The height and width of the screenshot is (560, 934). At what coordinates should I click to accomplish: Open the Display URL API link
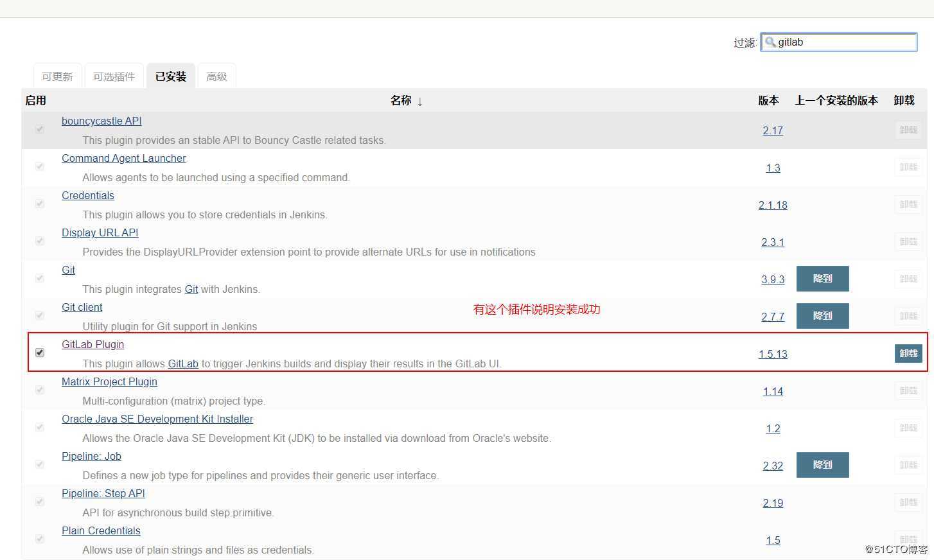pos(100,232)
